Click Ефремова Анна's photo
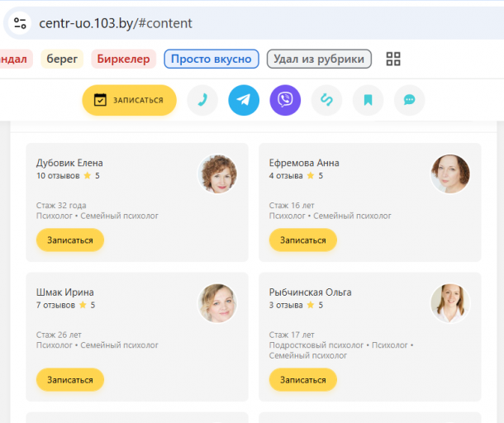The height and width of the screenshot is (423, 504). tap(450, 173)
